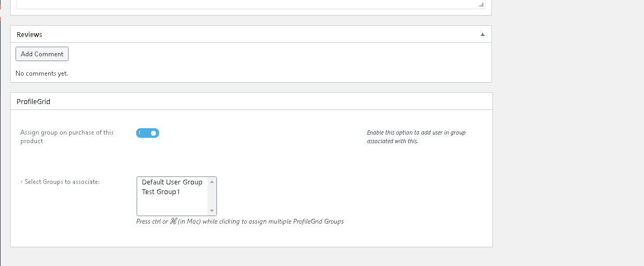The width and height of the screenshot is (644, 266).
Task: Disable the assign group on purchase toggle
Action: point(147,133)
